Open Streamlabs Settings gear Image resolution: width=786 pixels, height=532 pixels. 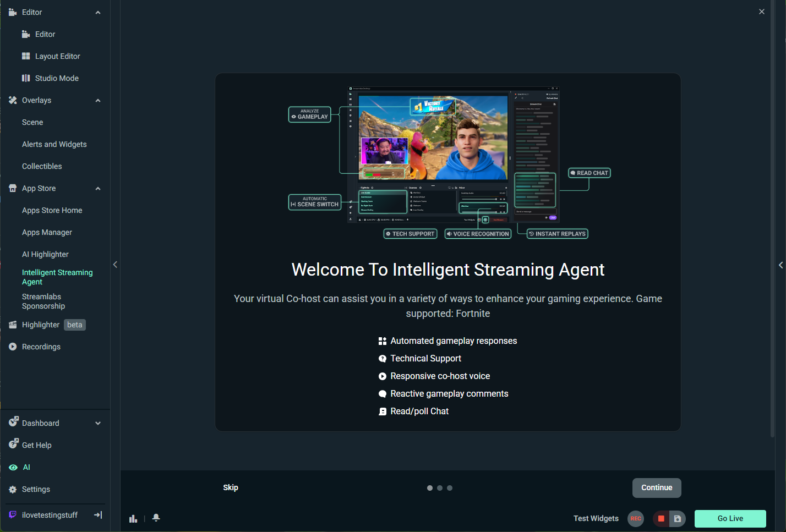click(36, 489)
